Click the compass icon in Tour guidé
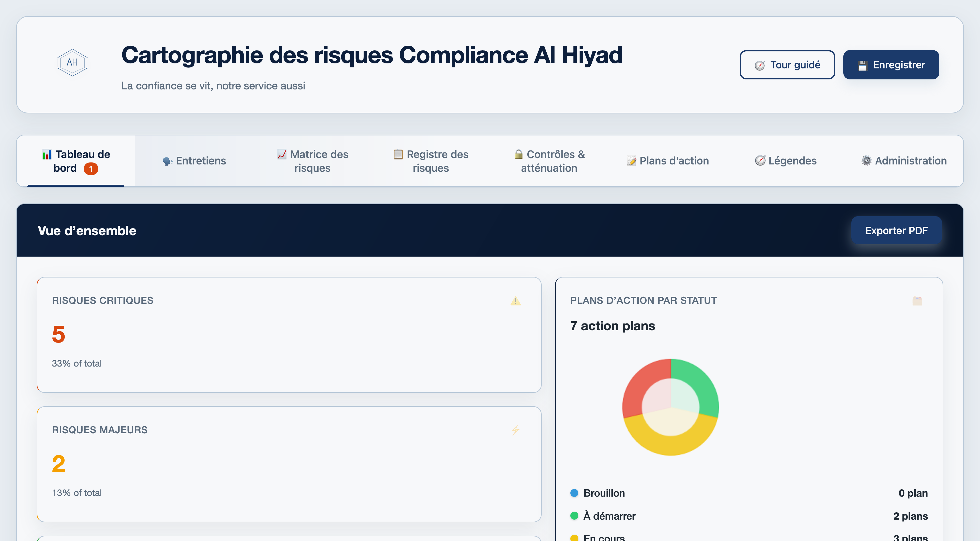The height and width of the screenshot is (541, 980). click(759, 65)
